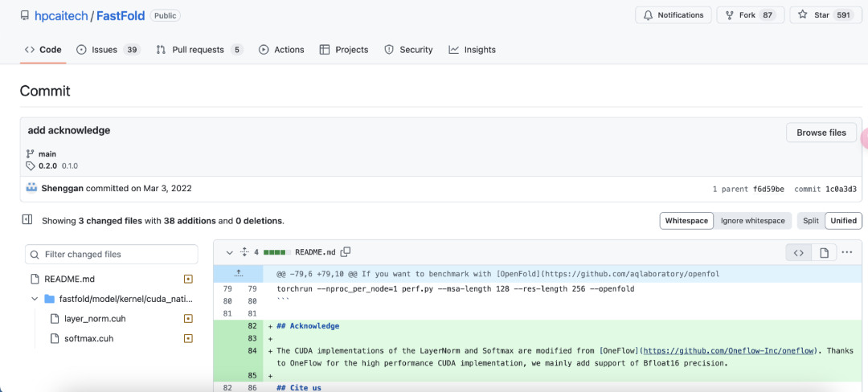Switch to the Issues tab
The height and width of the screenshot is (392, 868).
pyautogui.click(x=108, y=50)
